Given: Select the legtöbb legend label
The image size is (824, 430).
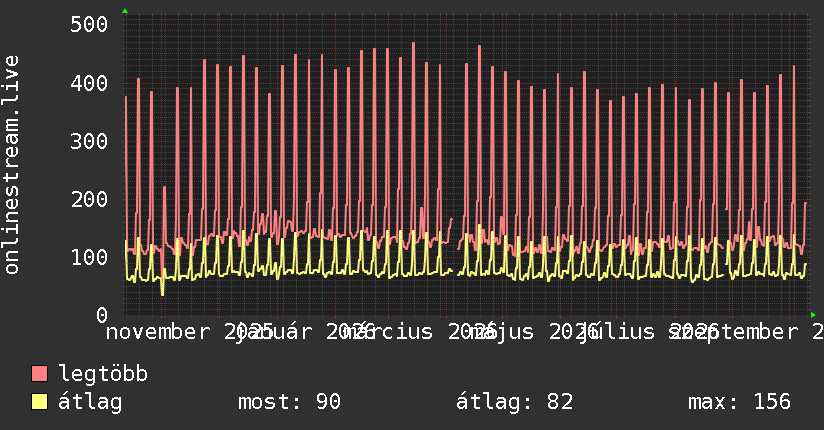Looking at the screenshot, I should click(x=103, y=374).
